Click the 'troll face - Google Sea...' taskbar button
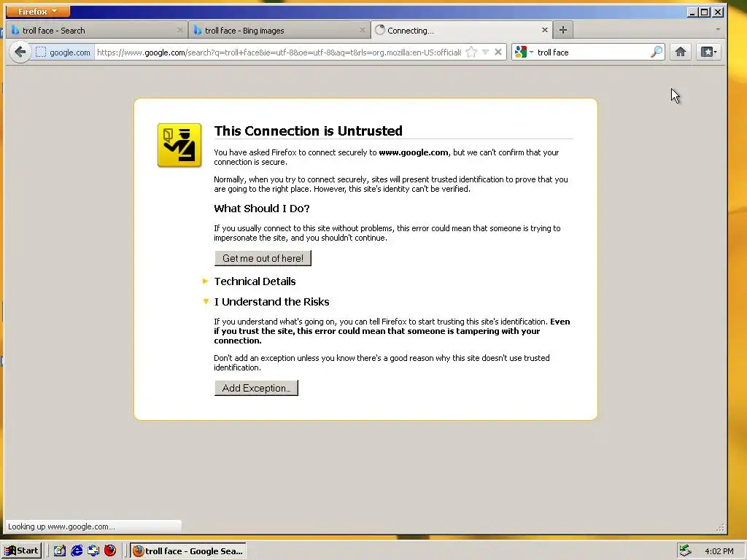747x560 pixels. (188, 551)
